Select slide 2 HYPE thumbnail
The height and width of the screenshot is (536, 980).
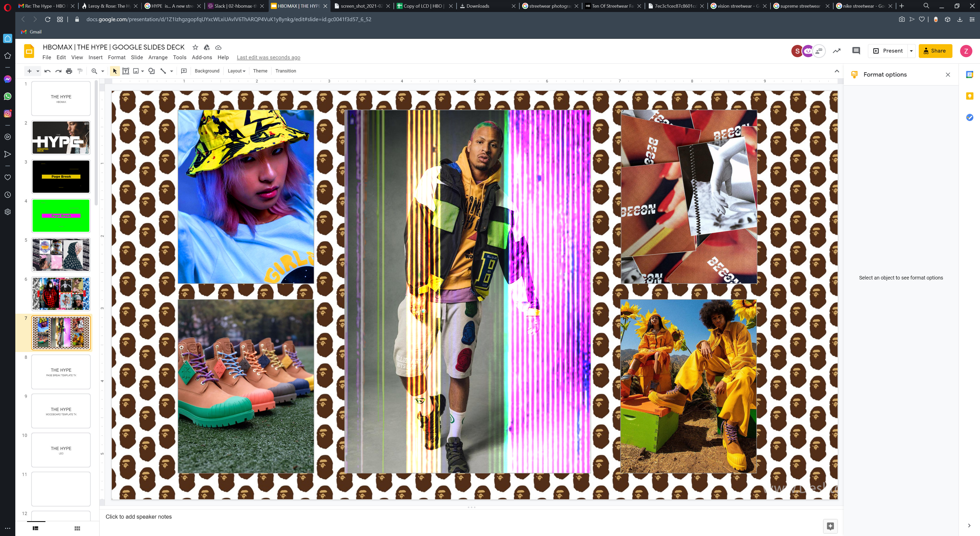61,137
